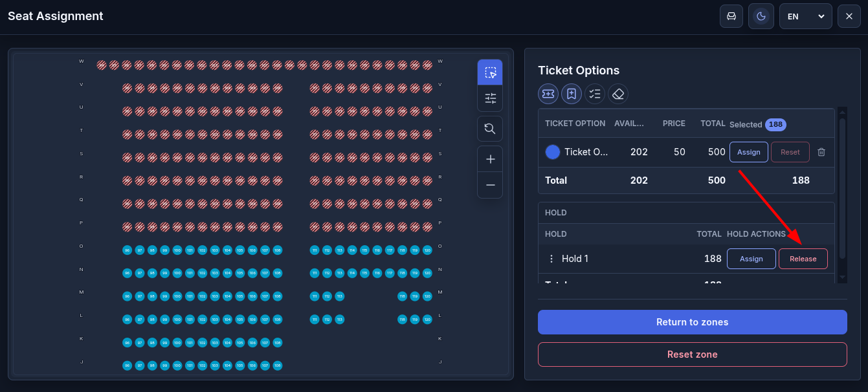Click Assign for Hold 1

coord(751,259)
